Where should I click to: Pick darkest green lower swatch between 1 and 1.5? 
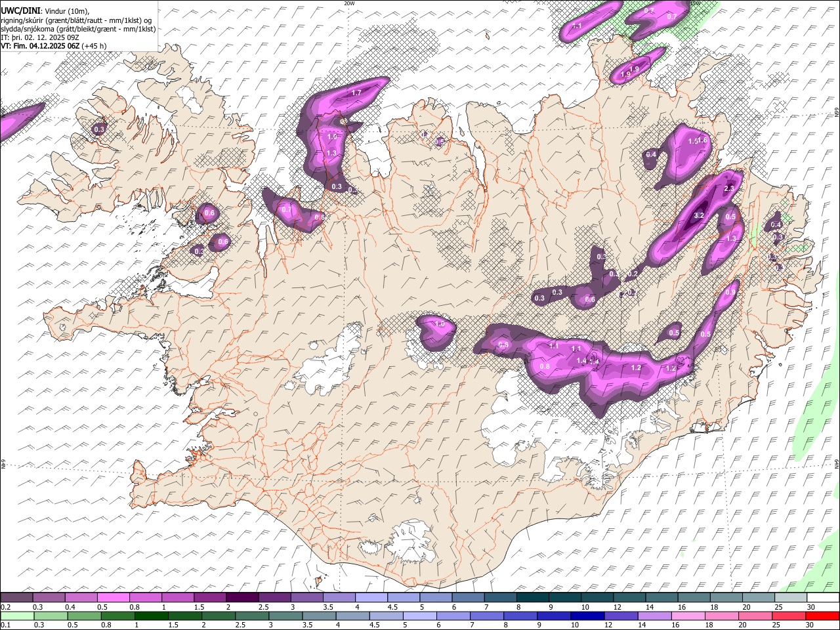[x=151, y=616]
